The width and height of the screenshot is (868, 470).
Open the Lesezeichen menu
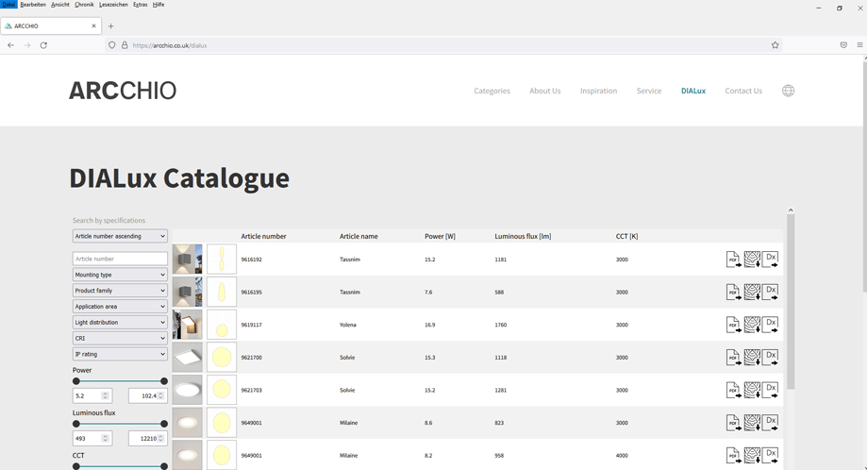tap(113, 5)
